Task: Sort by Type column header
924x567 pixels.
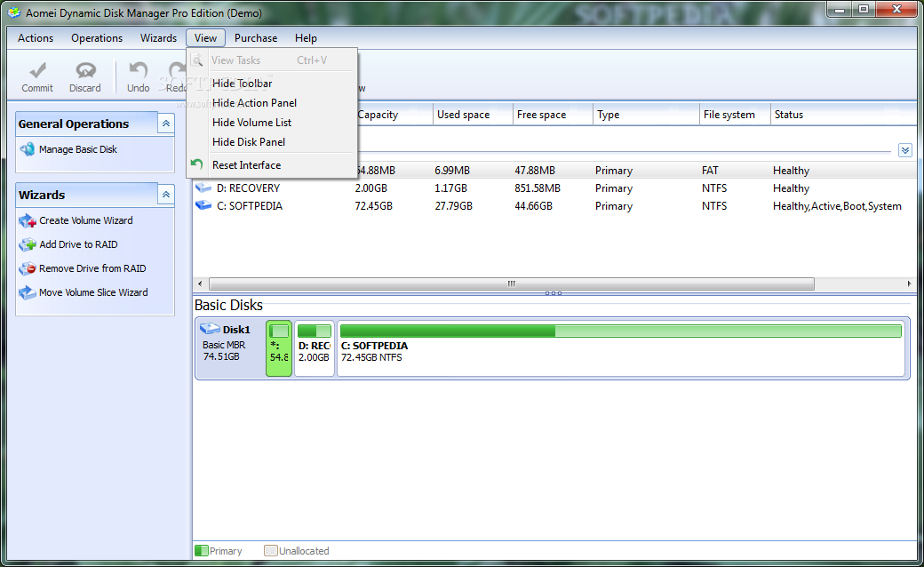Action: pyautogui.click(x=646, y=115)
